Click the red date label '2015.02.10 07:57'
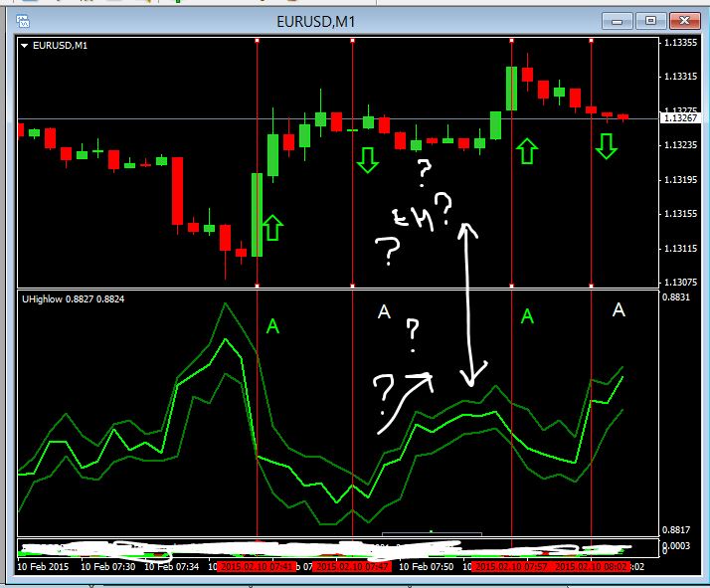 coord(512,567)
